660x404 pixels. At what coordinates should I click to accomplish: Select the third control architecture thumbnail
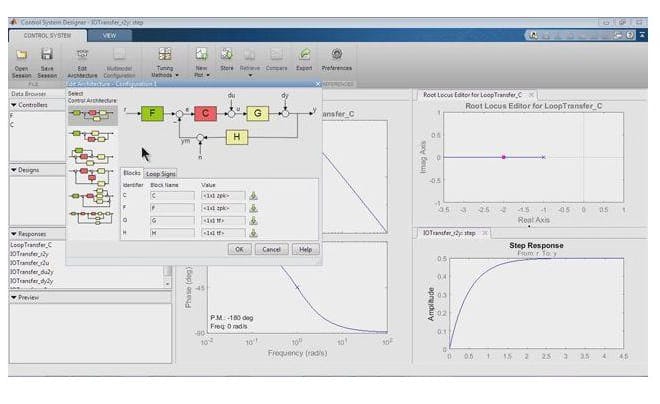point(92,156)
